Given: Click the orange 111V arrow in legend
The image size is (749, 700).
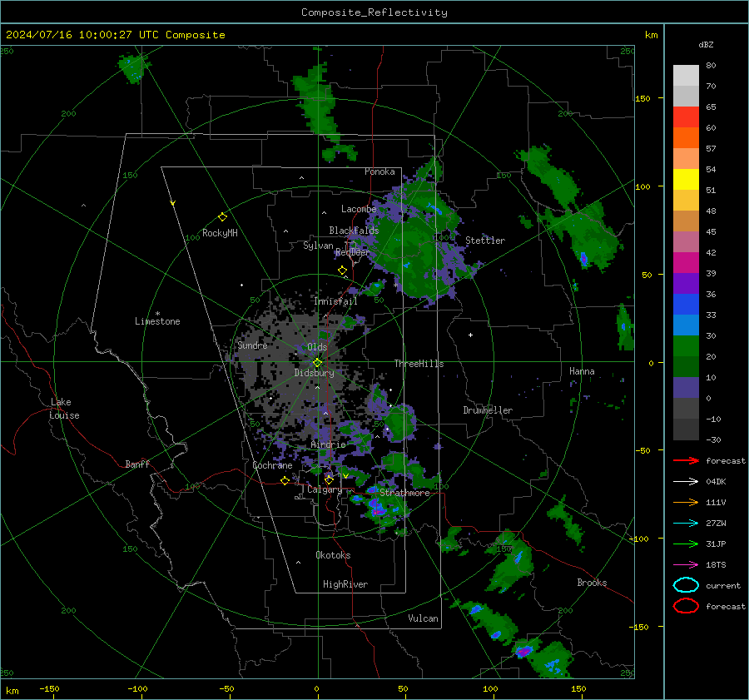Looking at the screenshot, I should [686, 502].
